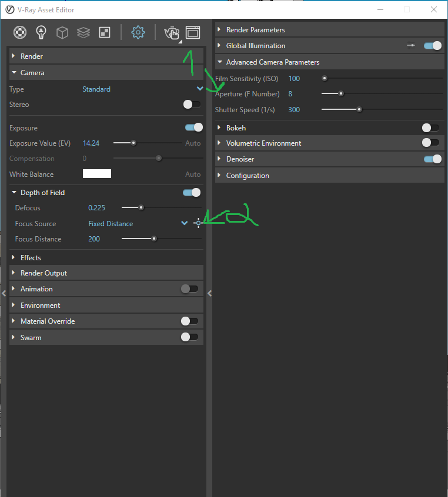Close the V-Ray Asset Editor window
Screen dimensions: 448x497
(x=434, y=9)
